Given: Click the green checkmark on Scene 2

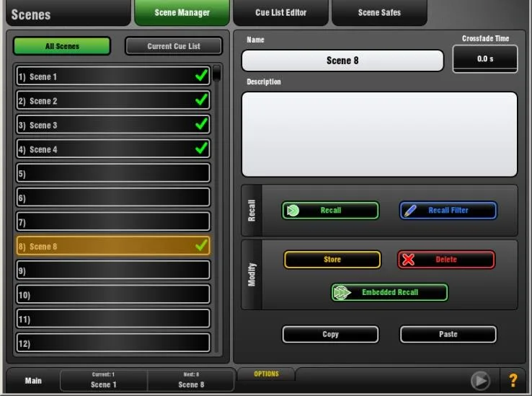Looking at the screenshot, I should 202,100.
